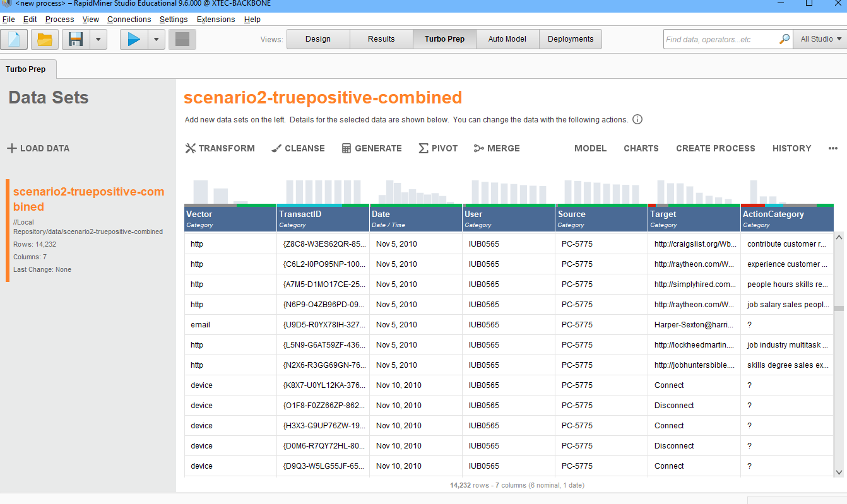Viewport: 847px width, 504px height.
Task: Open the View menu
Action: pos(91,20)
